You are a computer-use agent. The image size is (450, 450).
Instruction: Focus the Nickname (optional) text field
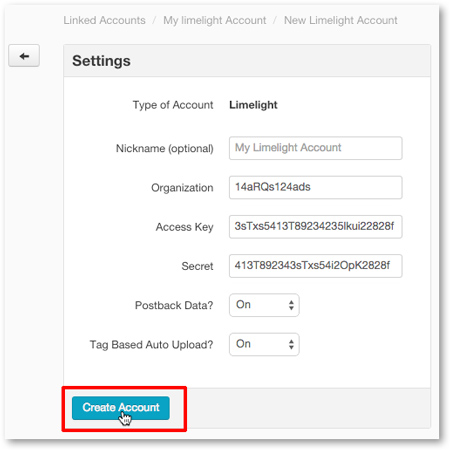tap(315, 148)
